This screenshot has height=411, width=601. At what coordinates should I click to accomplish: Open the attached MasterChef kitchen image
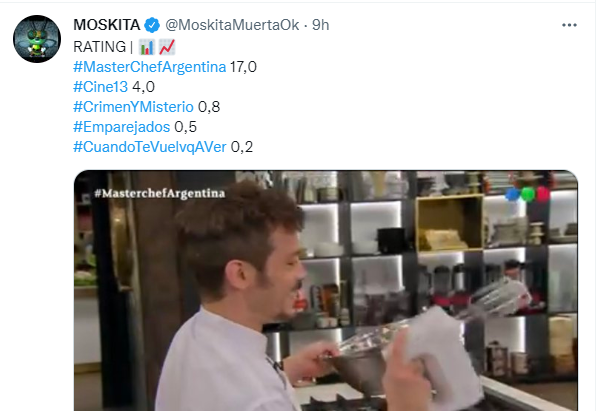326,290
